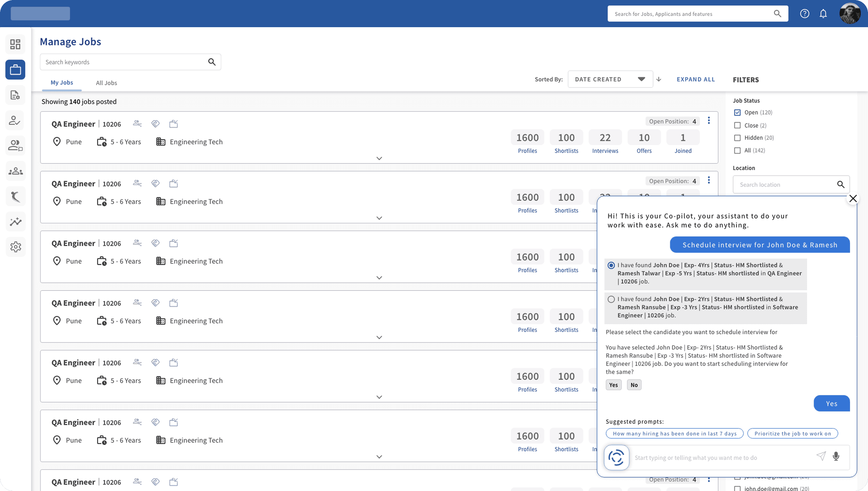
Task: Open the briefcase Jobs icon in sidebar
Action: click(x=15, y=70)
